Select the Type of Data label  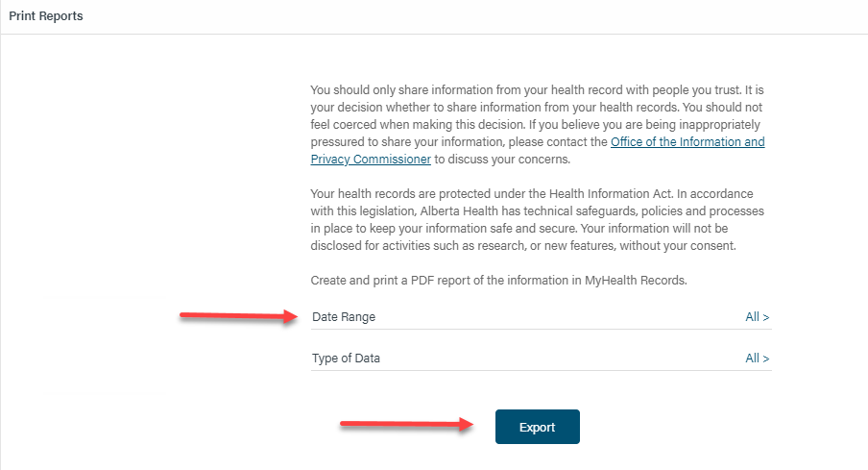point(346,359)
